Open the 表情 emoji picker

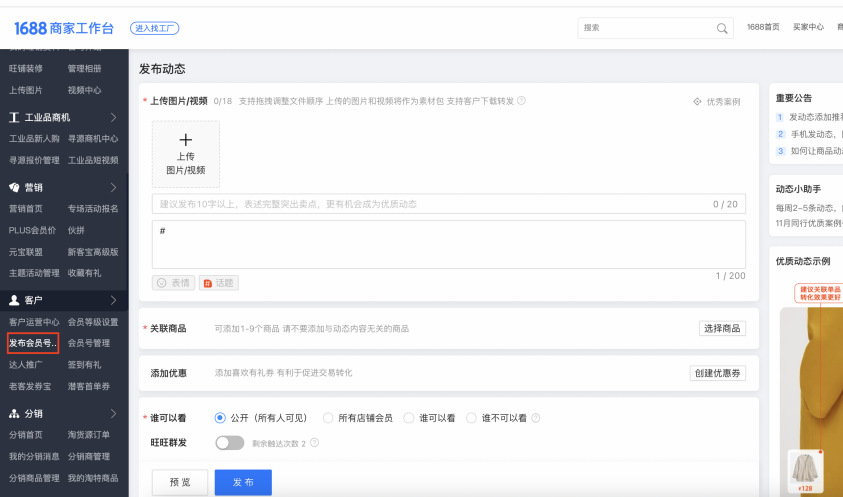click(173, 283)
